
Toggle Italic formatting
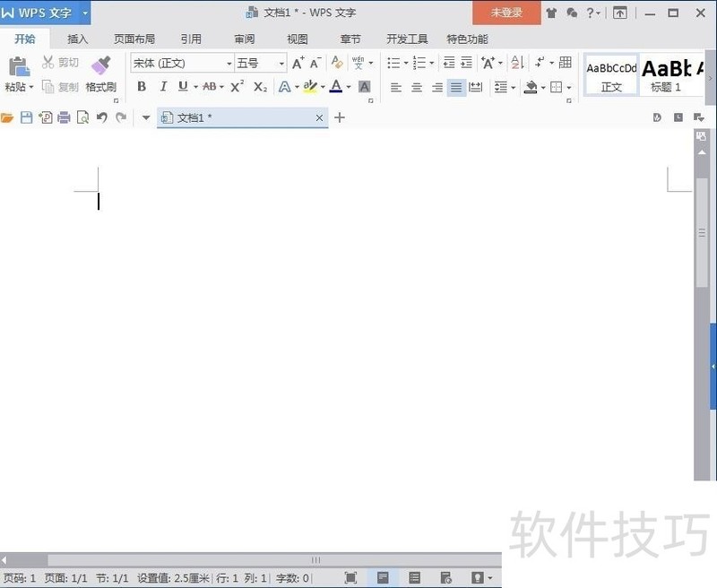[x=163, y=87]
